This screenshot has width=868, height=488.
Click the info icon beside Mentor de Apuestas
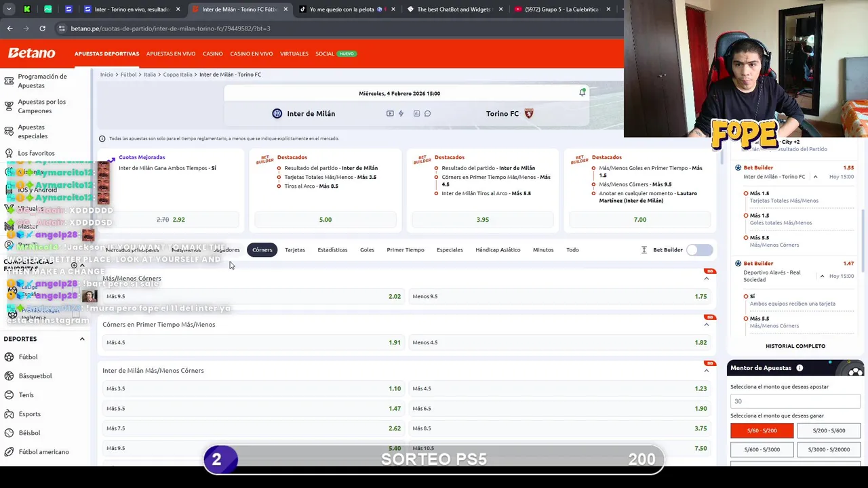(800, 368)
